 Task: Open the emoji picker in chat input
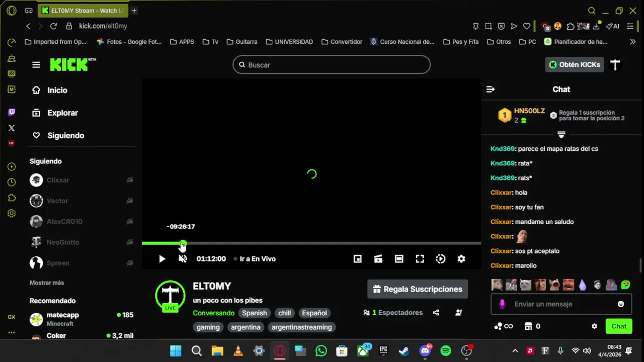(621, 304)
